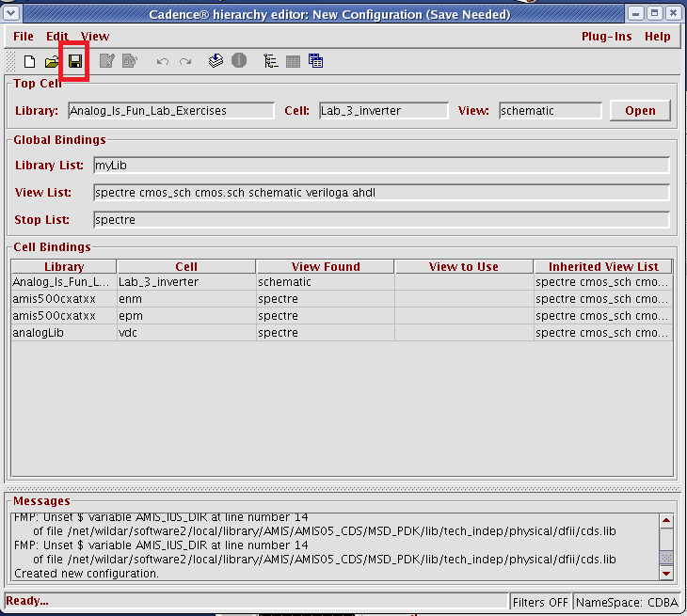The height and width of the screenshot is (616, 687).
Task: Minimize the hierarchy editor window
Action: pyautogui.click(x=636, y=13)
